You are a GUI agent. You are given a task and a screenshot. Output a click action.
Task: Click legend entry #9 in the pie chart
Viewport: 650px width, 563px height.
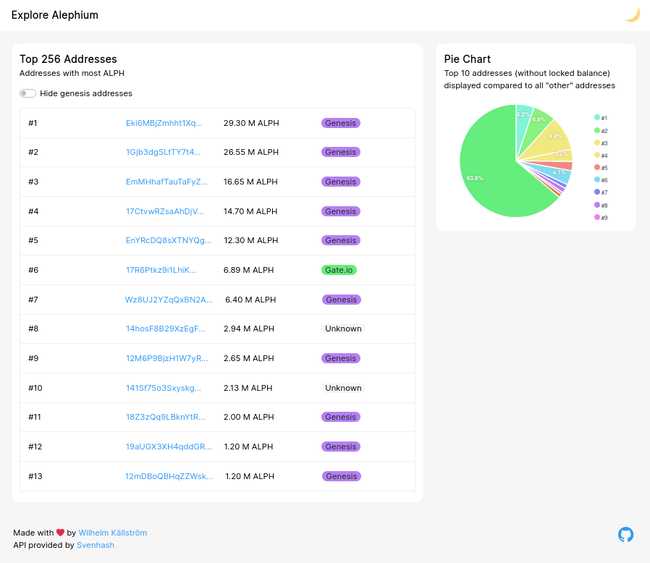[x=601, y=217]
